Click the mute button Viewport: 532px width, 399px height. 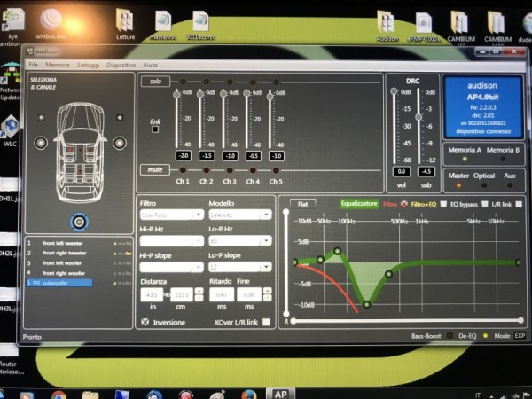click(155, 169)
